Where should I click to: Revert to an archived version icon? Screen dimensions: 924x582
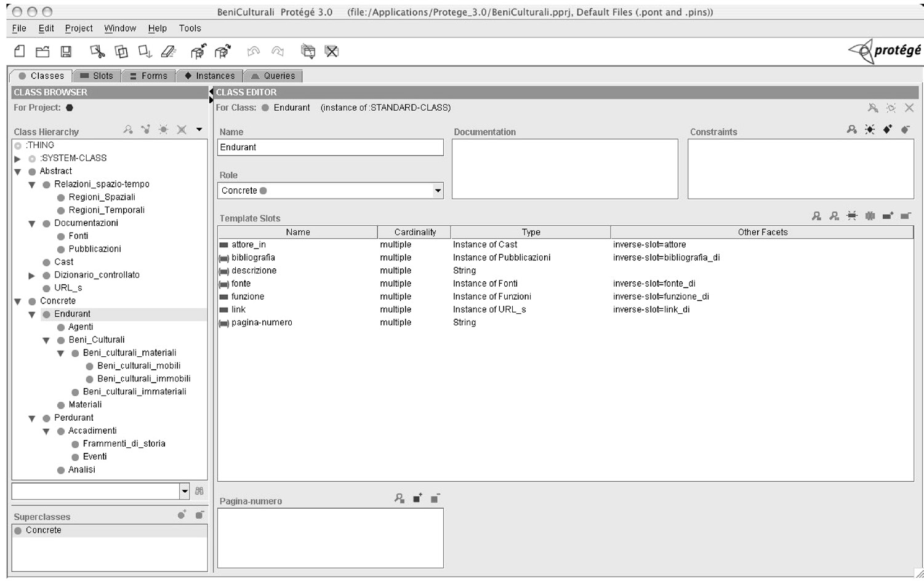coord(222,51)
